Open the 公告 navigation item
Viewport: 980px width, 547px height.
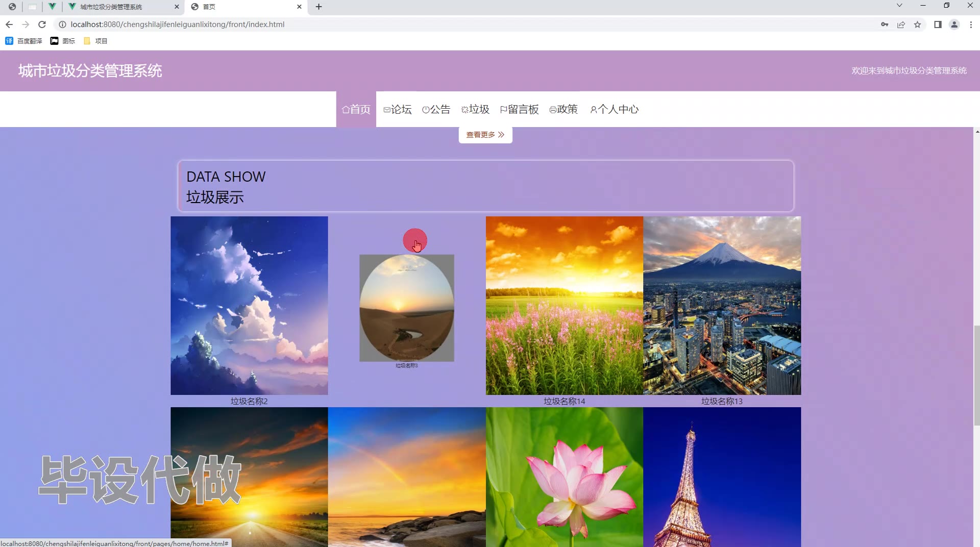pos(436,109)
